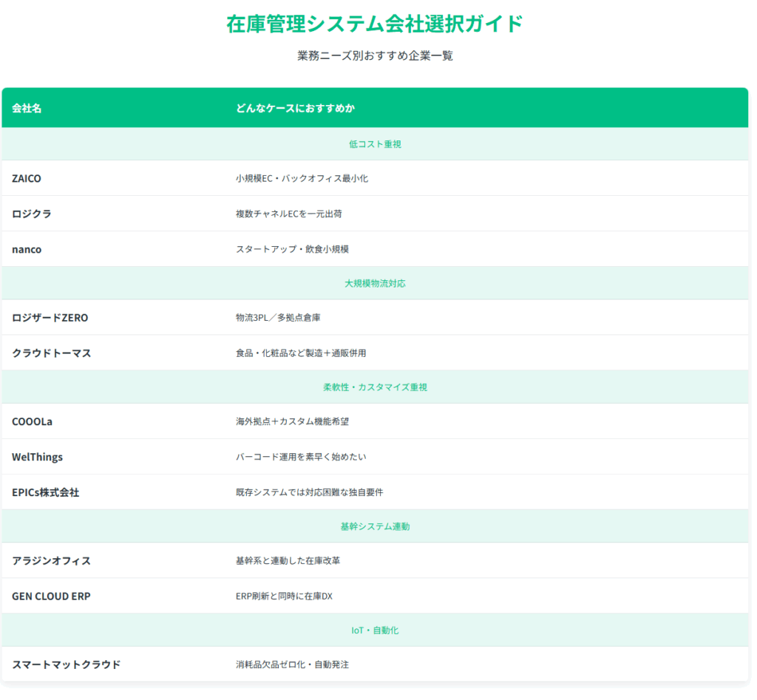Click the 会社名 column header

(x=27, y=109)
